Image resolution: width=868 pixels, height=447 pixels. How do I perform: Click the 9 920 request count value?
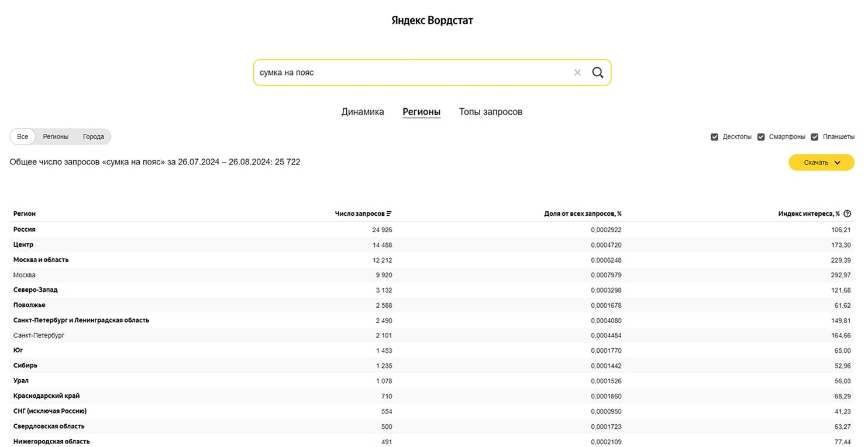tap(384, 276)
